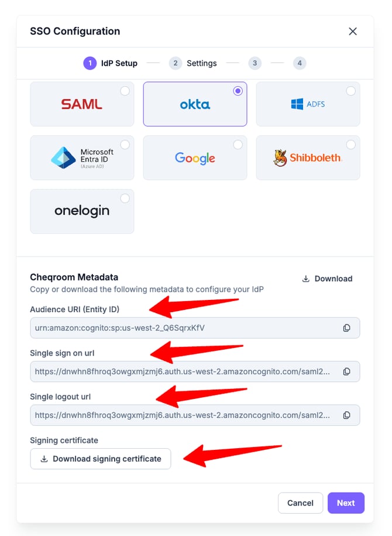Choose the Shibboleth provider radio button
Image resolution: width=392 pixels, height=536 pixels.
[x=350, y=145]
